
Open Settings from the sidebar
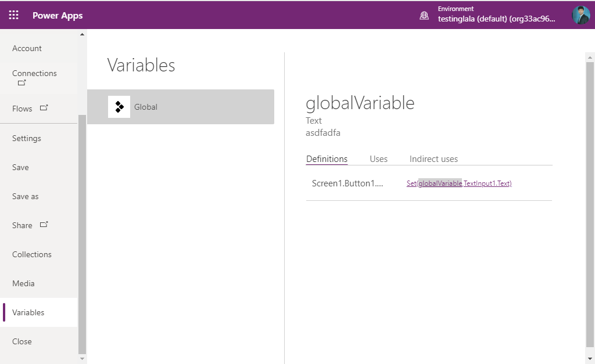[26, 138]
